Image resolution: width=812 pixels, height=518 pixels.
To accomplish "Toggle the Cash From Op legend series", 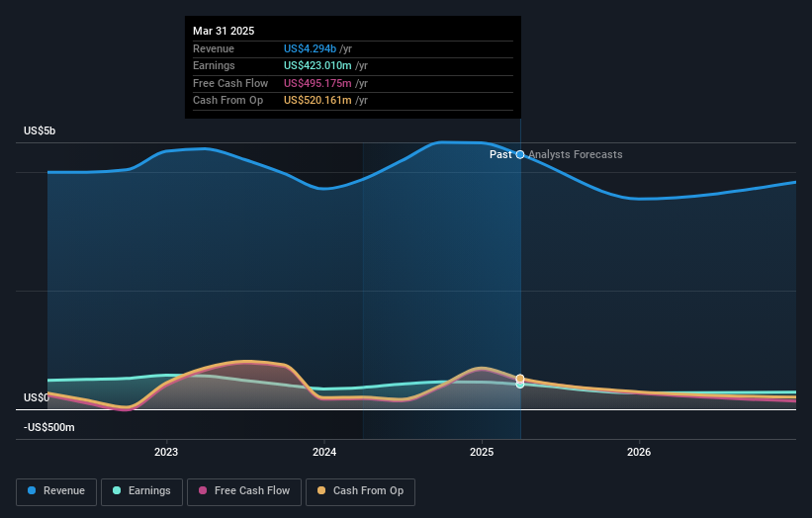I will pyautogui.click(x=360, y=491).
